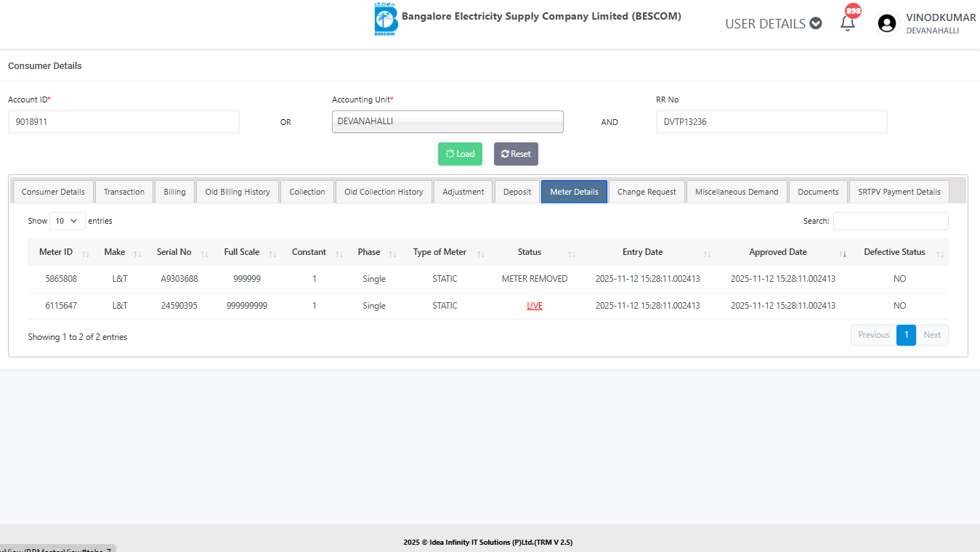Open the Accounting Unit DEVANAHALLI dropdown
The height and width of the screenshot is (552, 980).
pos(448,122)
